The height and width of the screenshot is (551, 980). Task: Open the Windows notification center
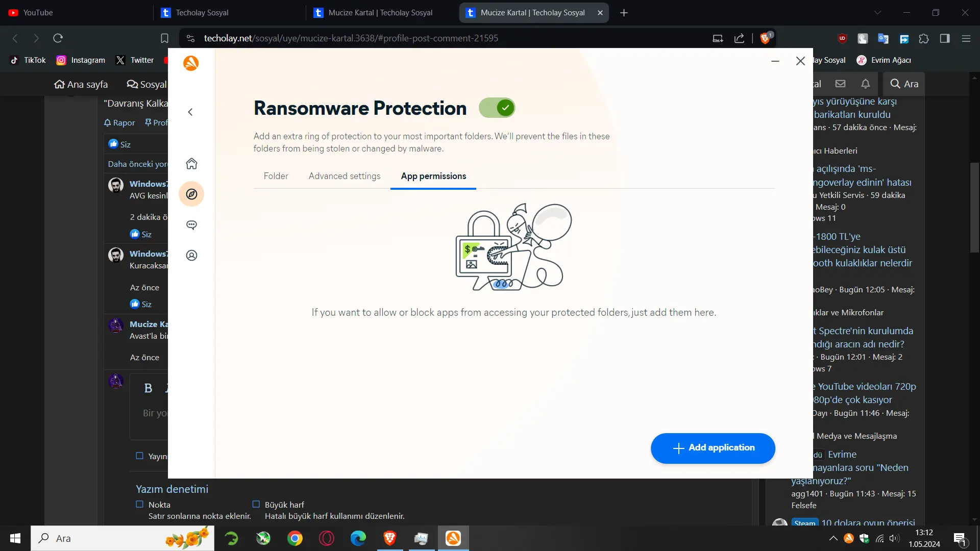point(960,539)
